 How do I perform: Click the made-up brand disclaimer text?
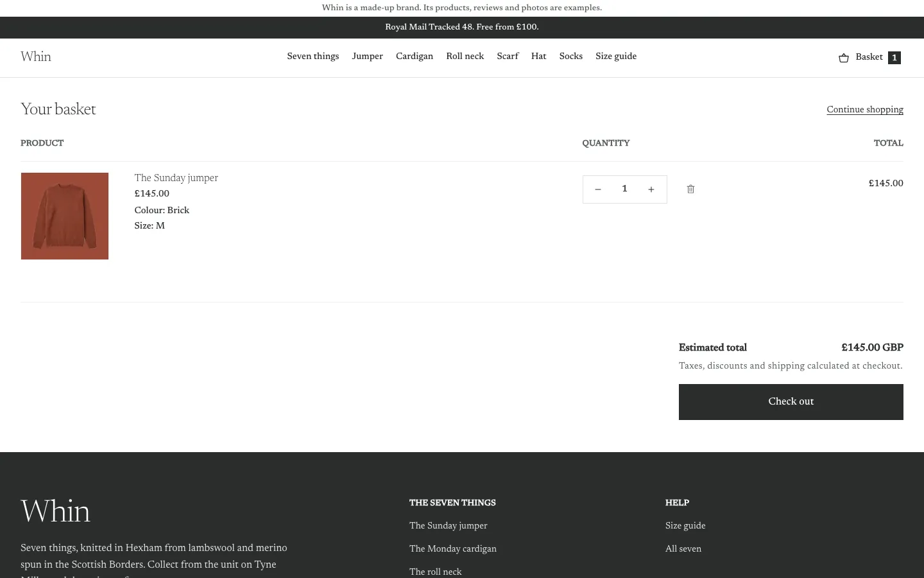click(462, 8)
